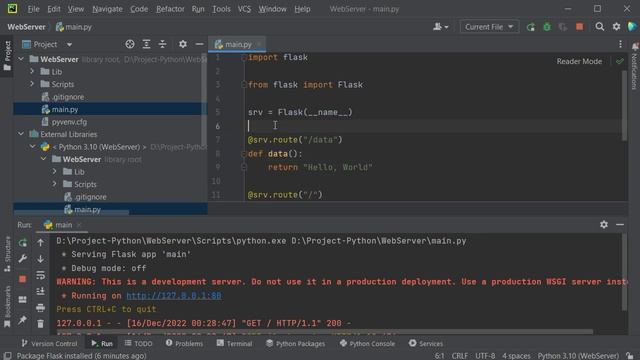Open Notifications side panel

(635, 65)
